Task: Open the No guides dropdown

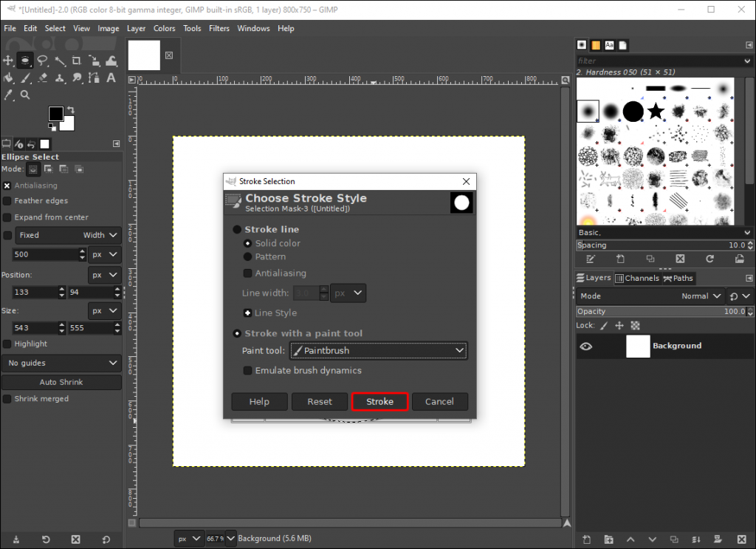Action: (61, 362)
